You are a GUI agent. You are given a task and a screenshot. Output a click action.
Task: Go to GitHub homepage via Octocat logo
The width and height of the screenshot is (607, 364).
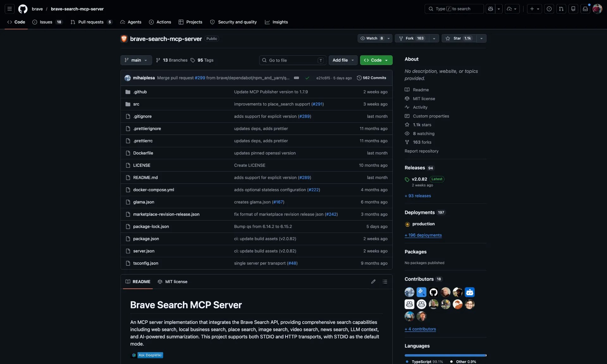[23, 9]
